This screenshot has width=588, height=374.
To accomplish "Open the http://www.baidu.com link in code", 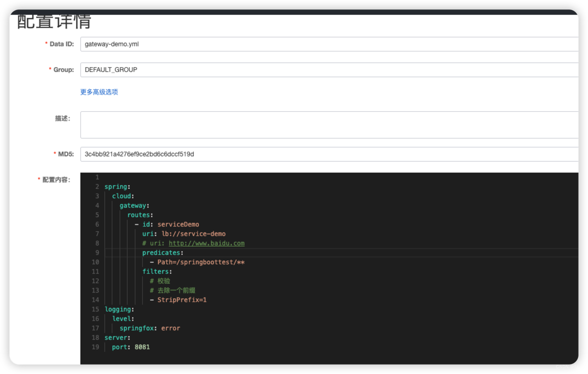I will [207, 243].
